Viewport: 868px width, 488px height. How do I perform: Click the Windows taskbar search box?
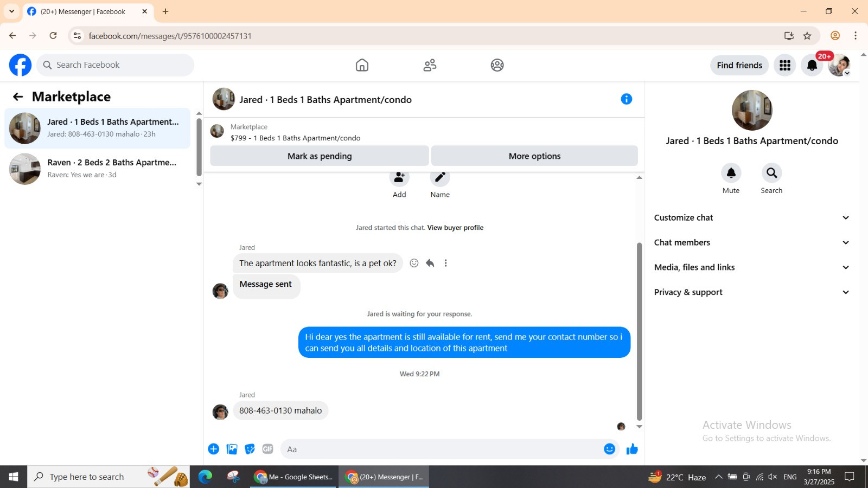point(108,477)
